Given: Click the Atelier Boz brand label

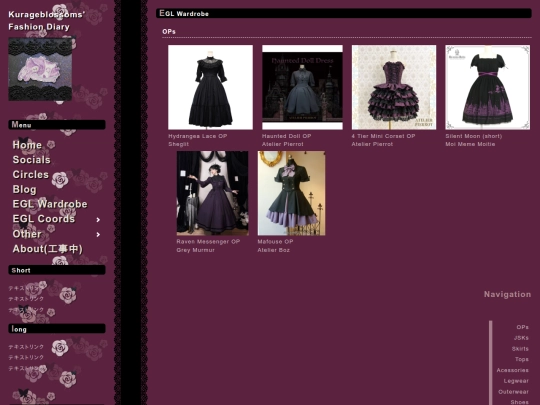Looking at the screenshot, I should click(x=273, y=250).
